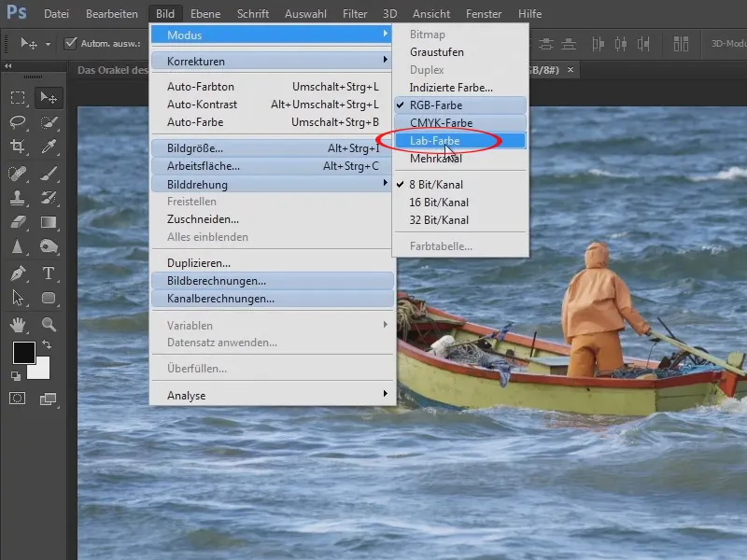747x560 pixels.
Task: Switch to 8 Bit/Kanal depth
Action: [x=460, y=185]
